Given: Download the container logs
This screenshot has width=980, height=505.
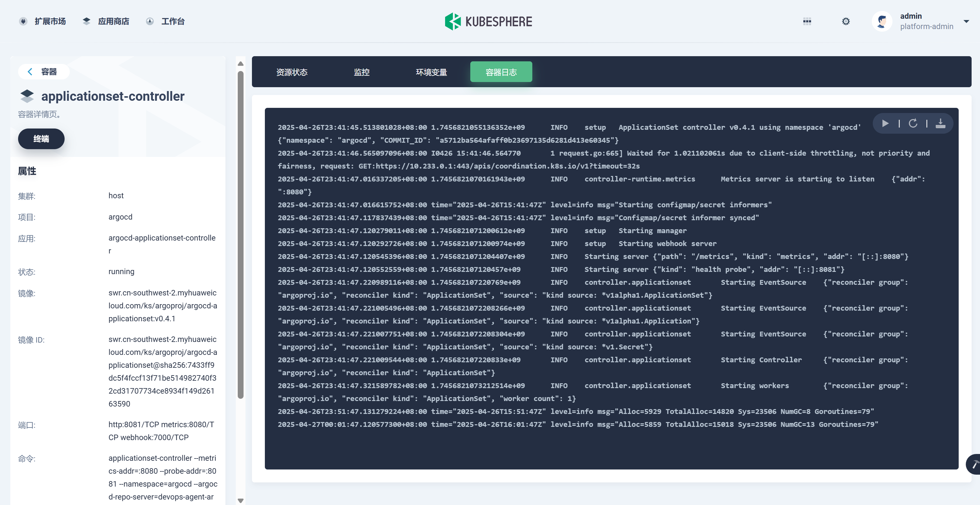Looking at the screenshot, I should [x=941, y=124].
